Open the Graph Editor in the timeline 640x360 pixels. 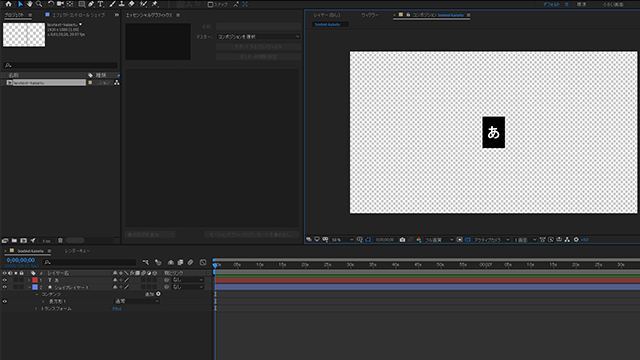click(x=203, y=262)
